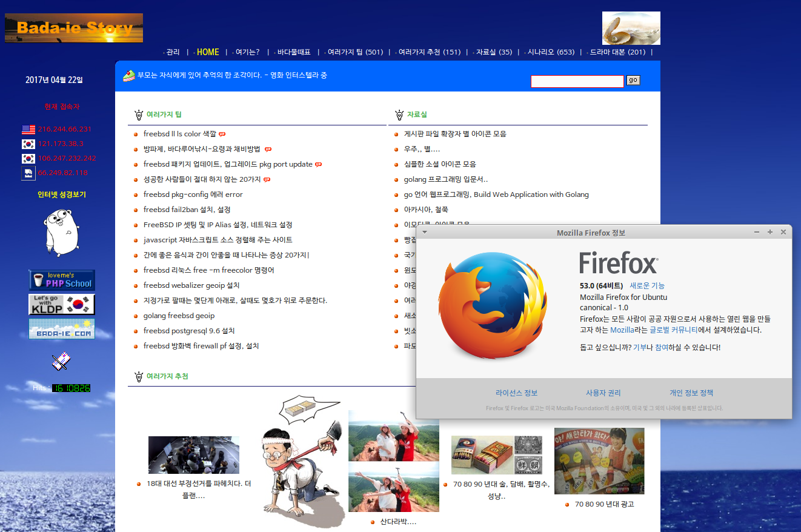
Task: Click 사용자 권리 in Firefox dialog footer
Action: tap(603, 393)
